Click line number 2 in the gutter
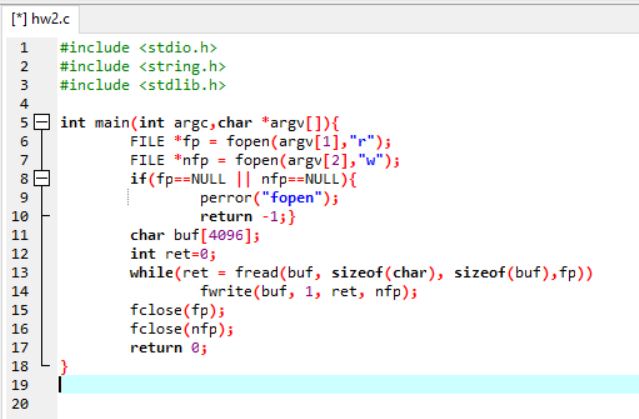The height and width of the screenshot is (419, 639). tap(24, 66)
